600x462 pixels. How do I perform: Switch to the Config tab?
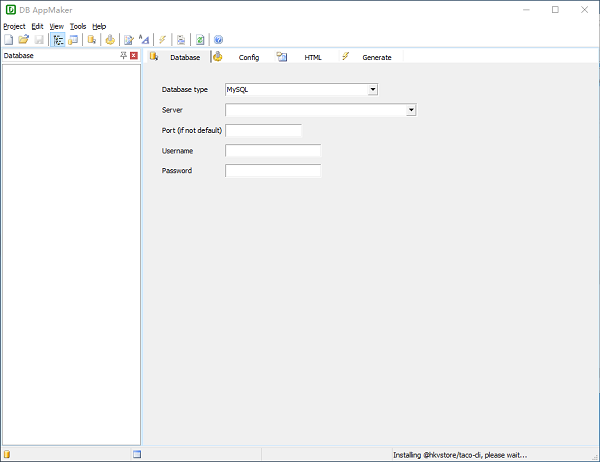[x=248, y=57]
